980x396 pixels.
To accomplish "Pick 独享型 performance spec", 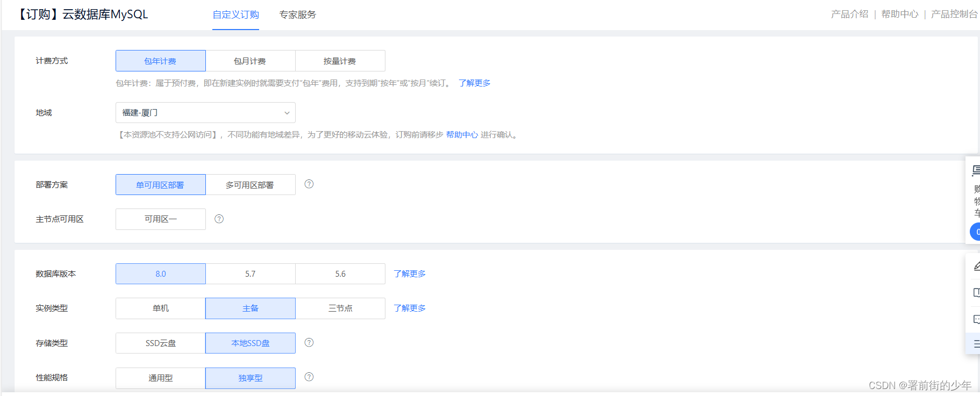I will pos(251,378).
